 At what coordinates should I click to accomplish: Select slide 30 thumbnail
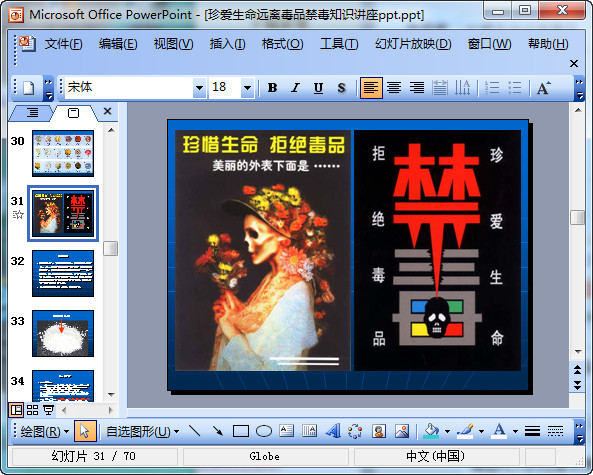(x=63, y=153)
